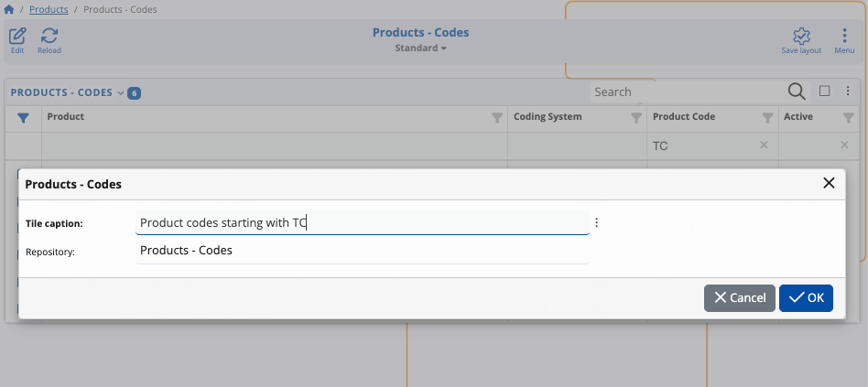
Task: Click the Reload arrows icon
Action: [x=49, y=37]
